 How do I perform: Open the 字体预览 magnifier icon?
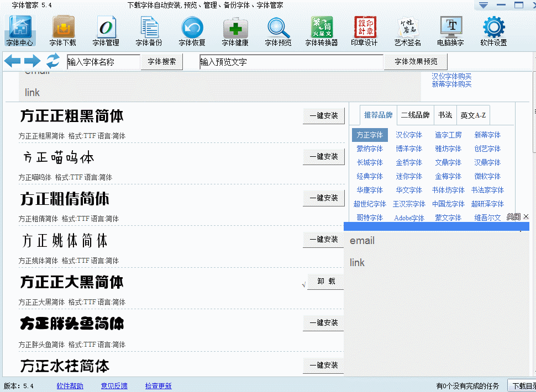coord(278,30)
